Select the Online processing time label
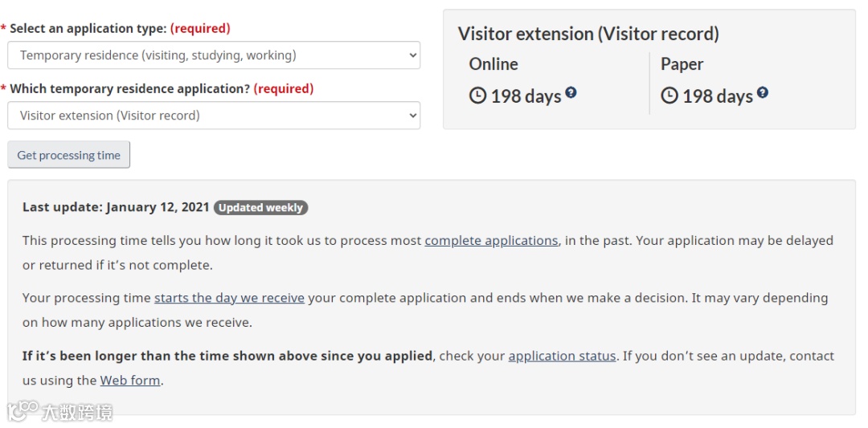This screenshot has height=428, width=868. (493, 64)
